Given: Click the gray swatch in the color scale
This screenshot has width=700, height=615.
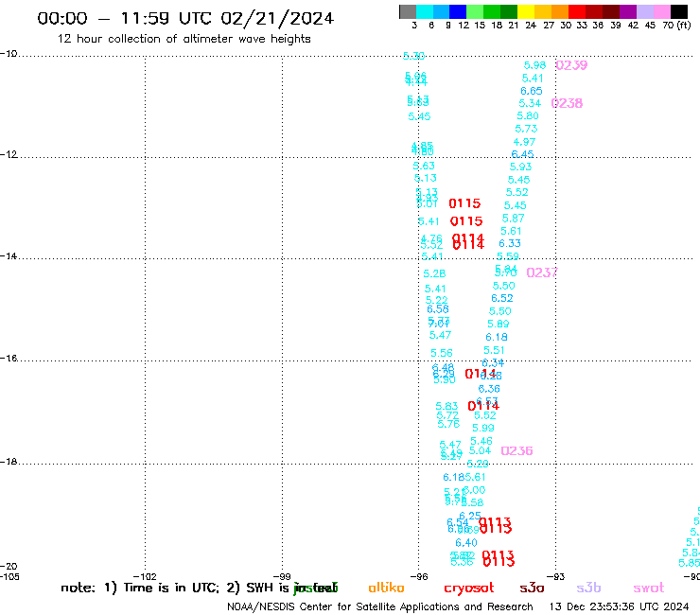Looking at the screenshot, I should pos(408,11).
